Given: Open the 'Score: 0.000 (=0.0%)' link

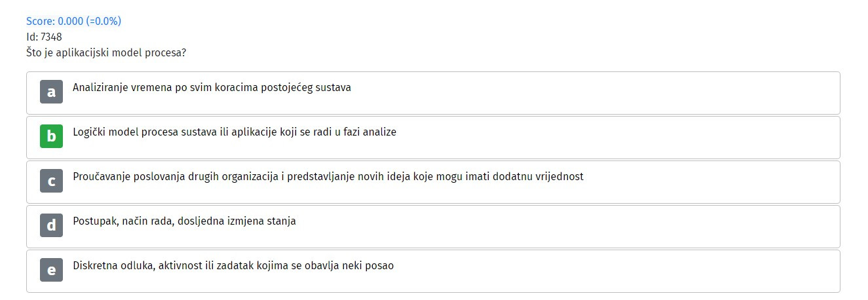Looking at the screenshot, I should tap(73, 21).
